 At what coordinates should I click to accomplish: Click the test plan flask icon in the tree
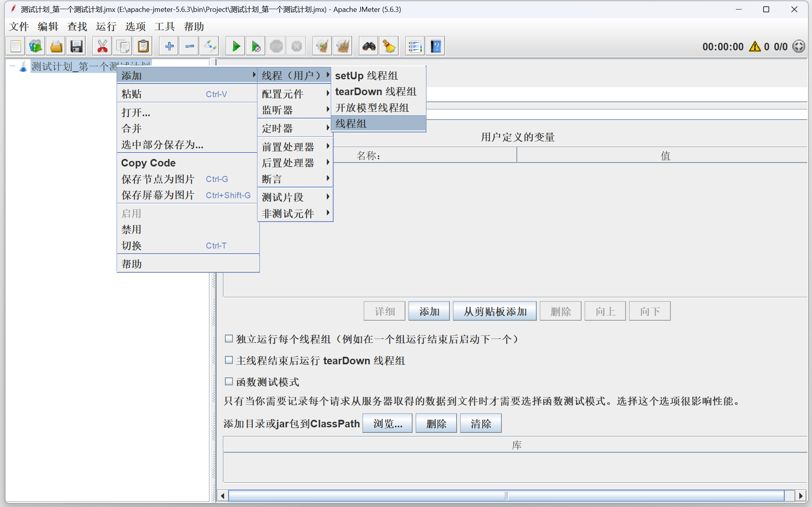(x=23, y=66)
